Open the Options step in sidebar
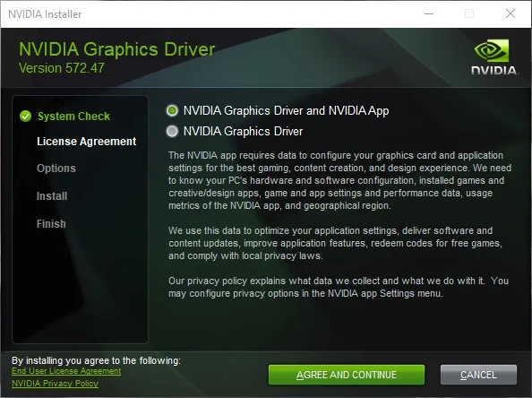The width and height of the screenshot is (532, 398). [56, 169]
